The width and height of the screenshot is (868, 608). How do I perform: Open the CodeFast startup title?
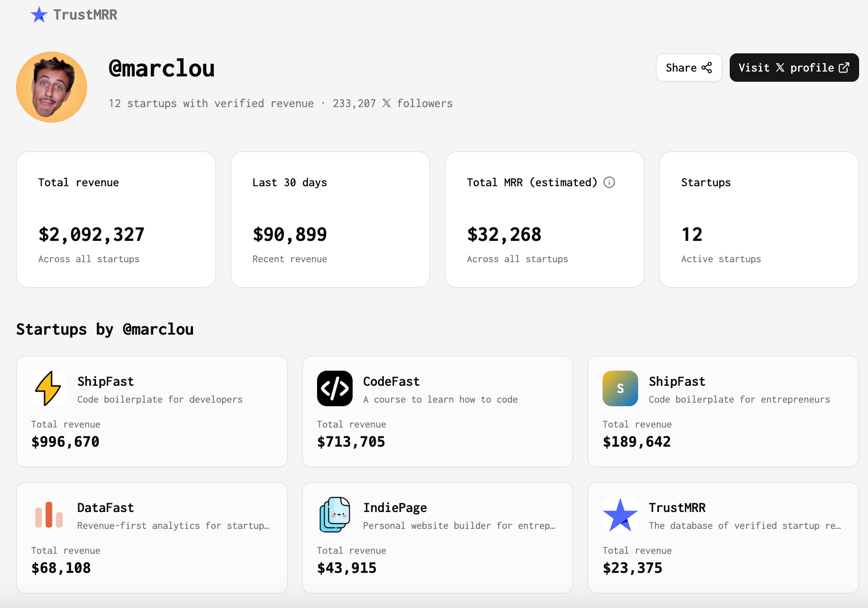[x=391, y=381]
